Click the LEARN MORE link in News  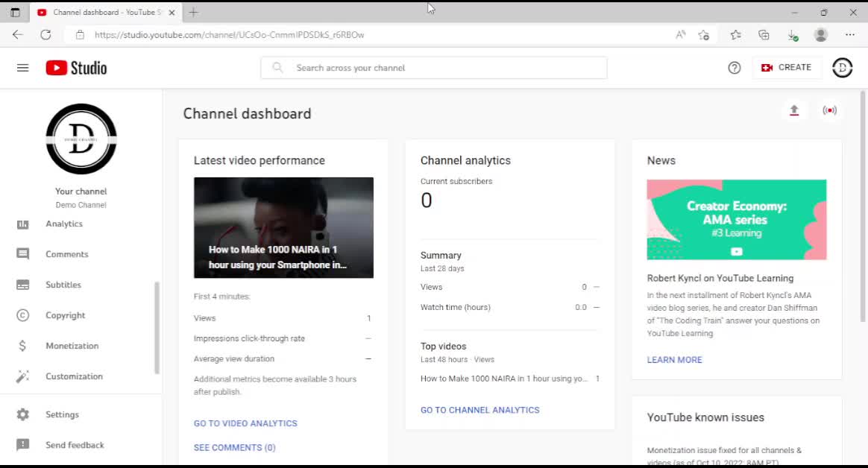(674, 360)
